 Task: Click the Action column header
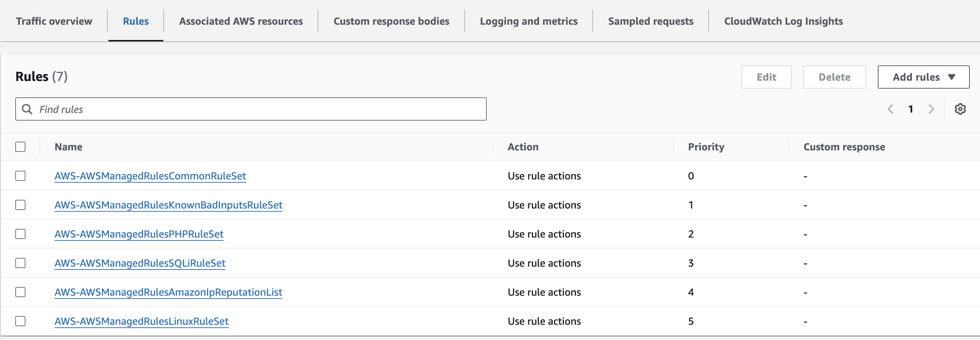coord(523,147)
